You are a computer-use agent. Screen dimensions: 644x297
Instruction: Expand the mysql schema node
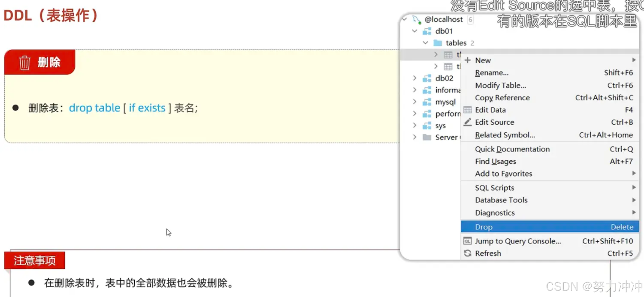[x=414, y=102]
